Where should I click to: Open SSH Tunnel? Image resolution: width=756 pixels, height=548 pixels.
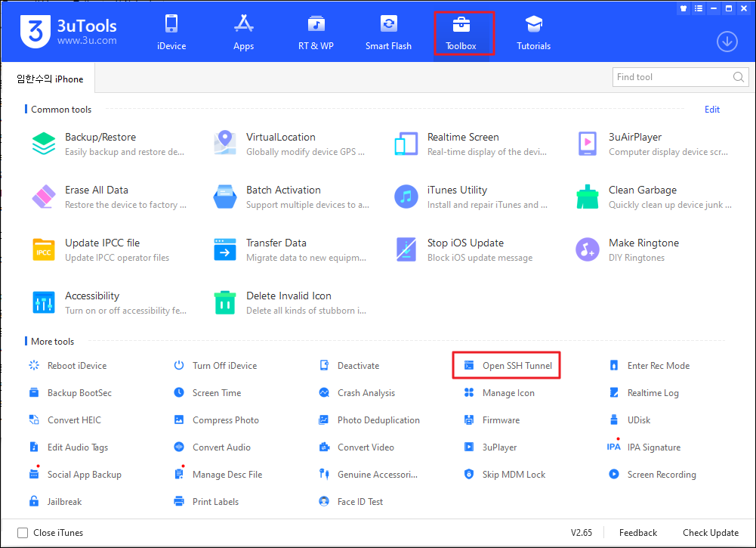(508, 366)
